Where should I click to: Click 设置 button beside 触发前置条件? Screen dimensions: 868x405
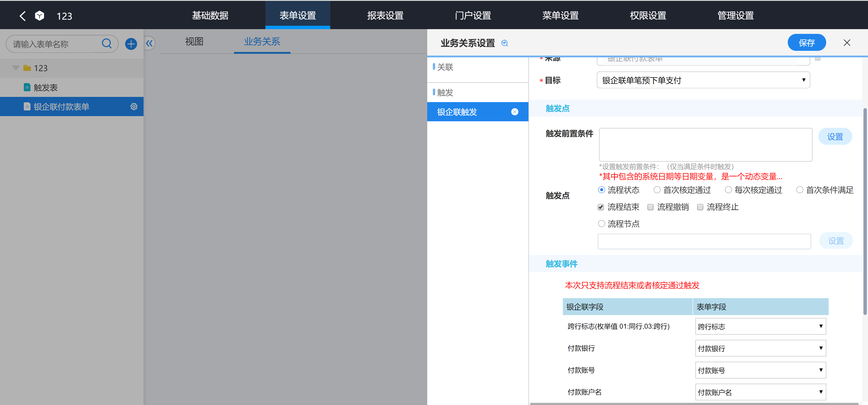pos(835,137)
